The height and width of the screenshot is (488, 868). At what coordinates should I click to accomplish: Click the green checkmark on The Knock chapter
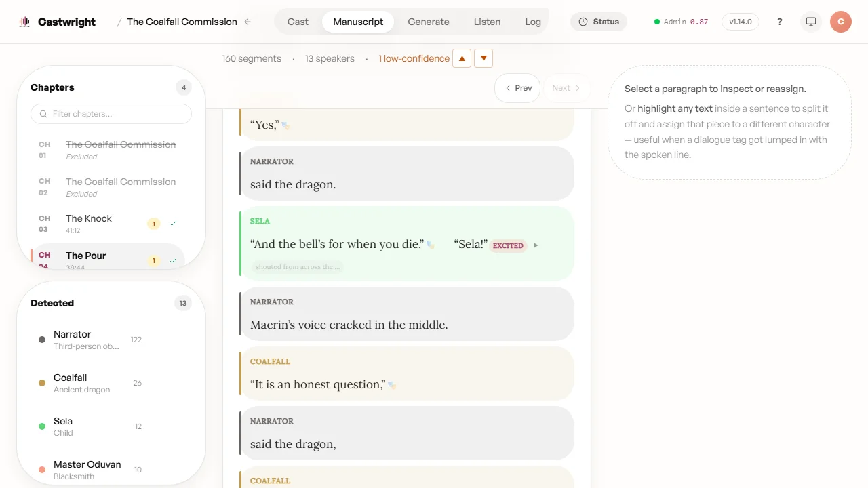[173, 224]
